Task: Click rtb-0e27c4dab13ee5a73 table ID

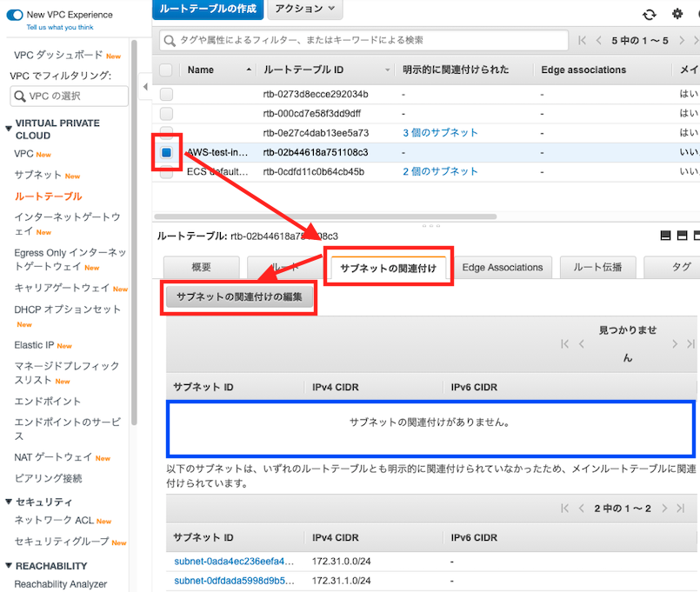Action: (316, 133)
